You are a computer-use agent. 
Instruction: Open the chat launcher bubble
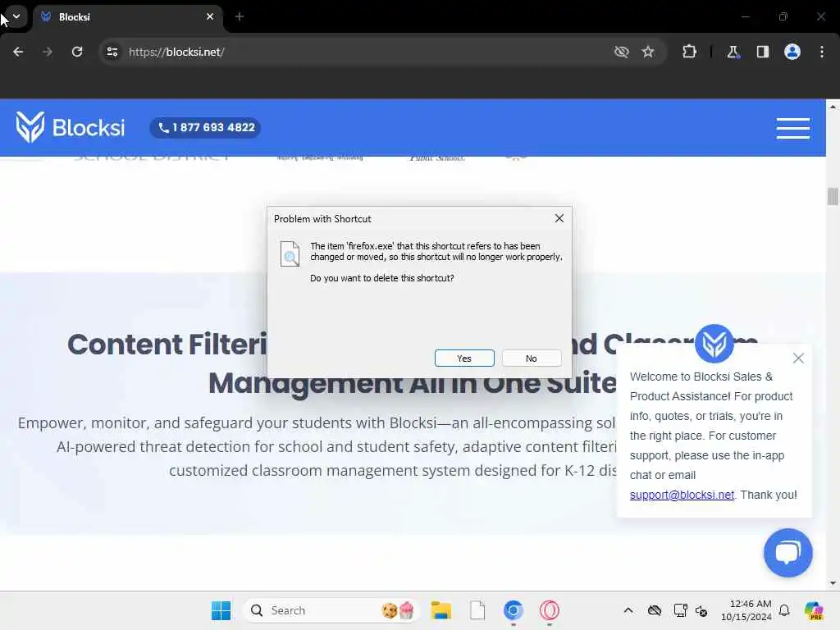click(787, 553)
